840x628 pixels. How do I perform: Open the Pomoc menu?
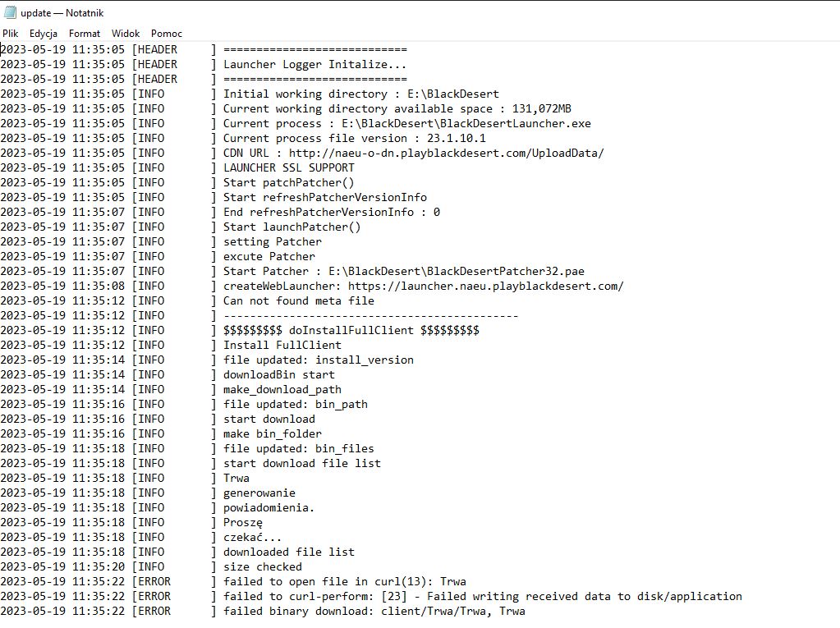(x=167, y=34)
